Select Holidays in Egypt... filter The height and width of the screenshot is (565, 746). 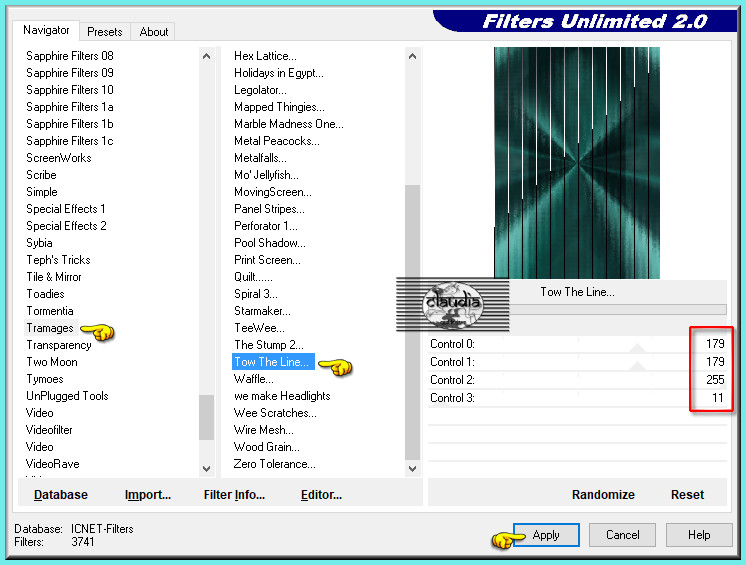[x=279, y=73]
